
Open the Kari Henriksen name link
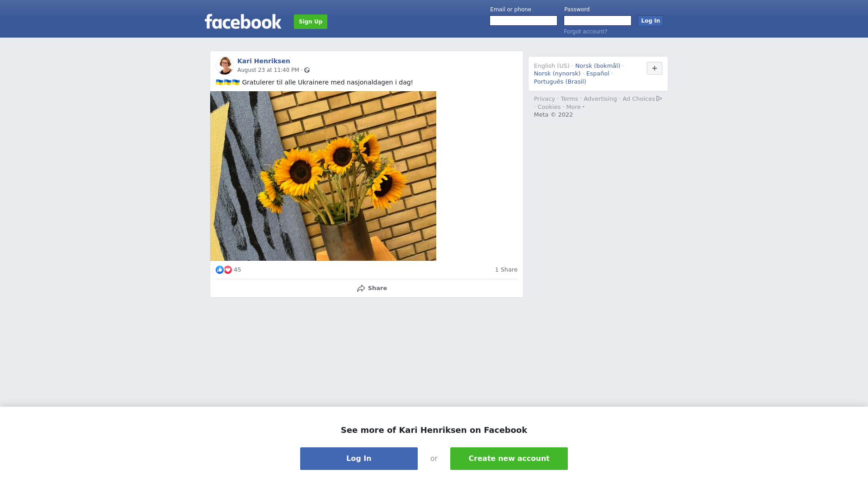click(x=264, y=61)
